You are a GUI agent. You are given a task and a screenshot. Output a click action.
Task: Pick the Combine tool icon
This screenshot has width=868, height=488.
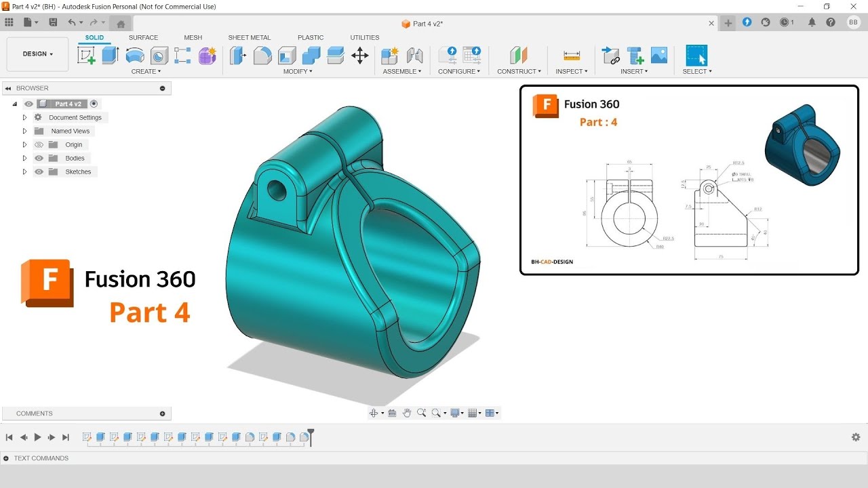[x=311, y=56]
